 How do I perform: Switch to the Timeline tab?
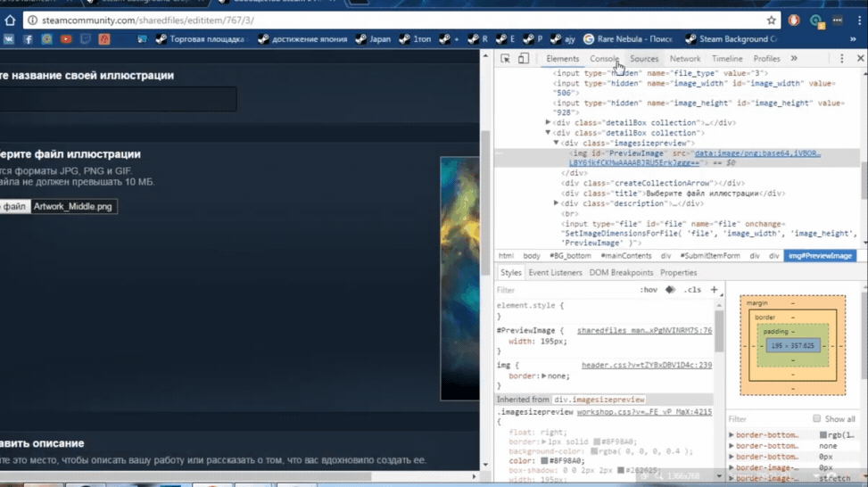(x=727, y=59)
